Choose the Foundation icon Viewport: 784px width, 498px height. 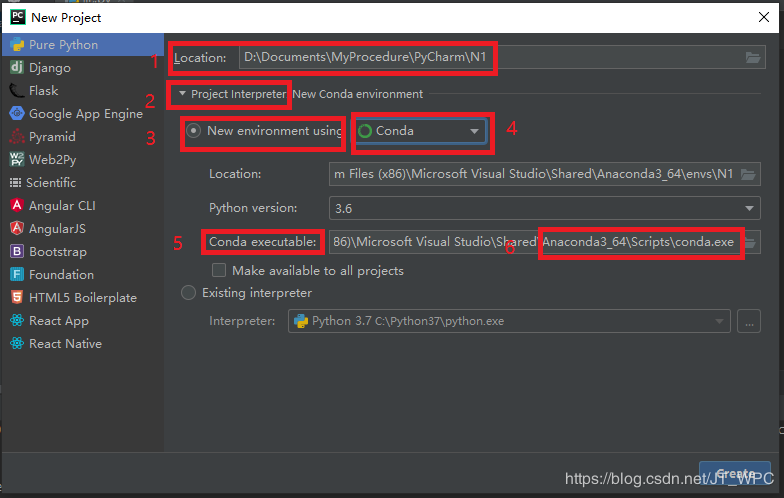[17, 274]
